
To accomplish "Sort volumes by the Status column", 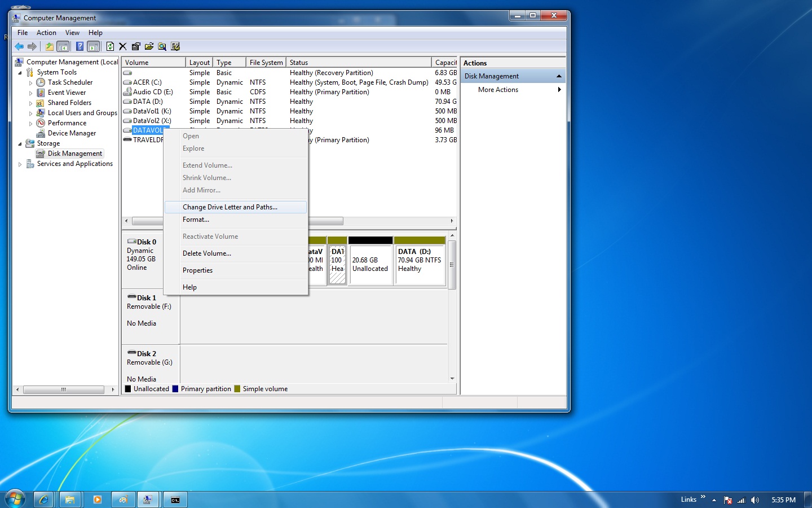I will pyautogui.click(x=298, y=62).
